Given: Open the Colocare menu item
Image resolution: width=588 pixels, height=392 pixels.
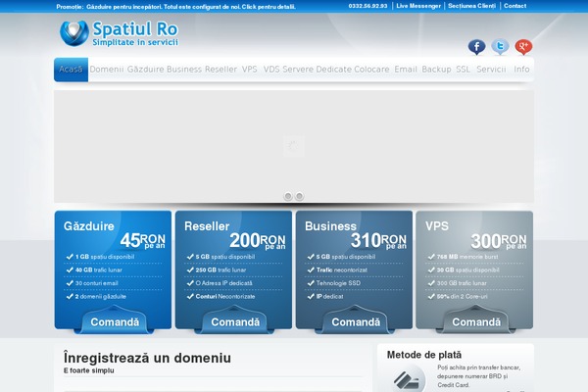Looking at the screenshot, I should click(x=371, y=70).
